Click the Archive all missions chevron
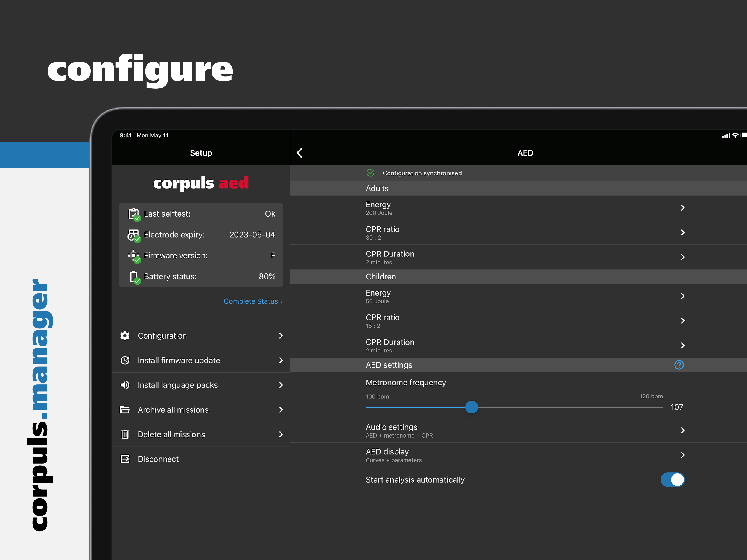The width and height of the screenshot is (747, 560). 281,410
